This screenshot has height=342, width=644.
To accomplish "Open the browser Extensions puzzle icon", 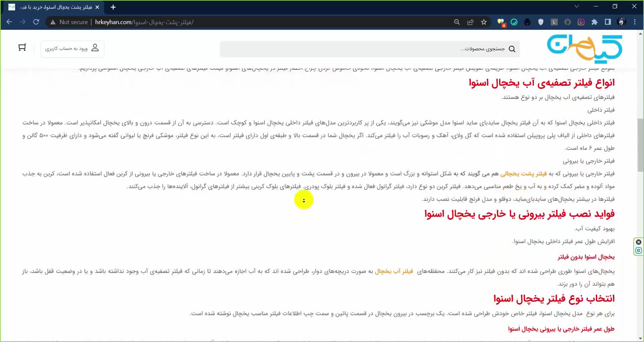I will coord(594,22).
